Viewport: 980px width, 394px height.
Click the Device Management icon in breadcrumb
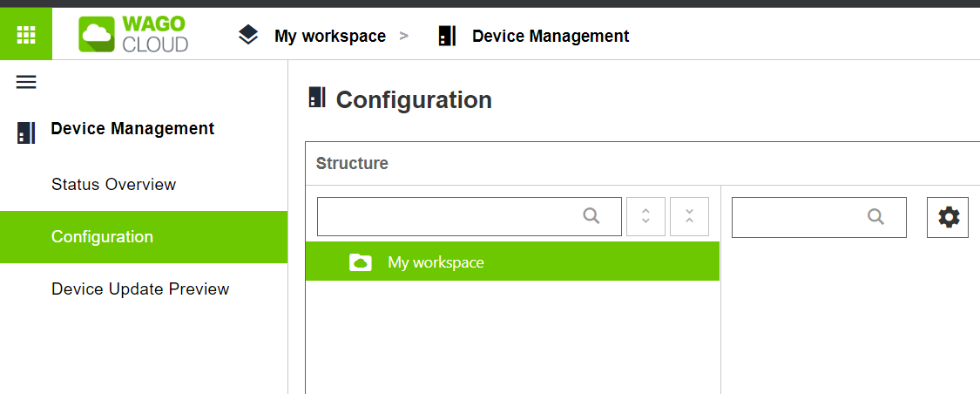click(447, 36)
